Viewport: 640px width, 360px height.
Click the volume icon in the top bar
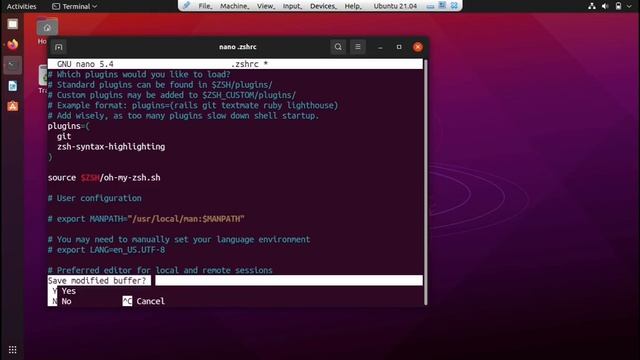click(605, 6)
